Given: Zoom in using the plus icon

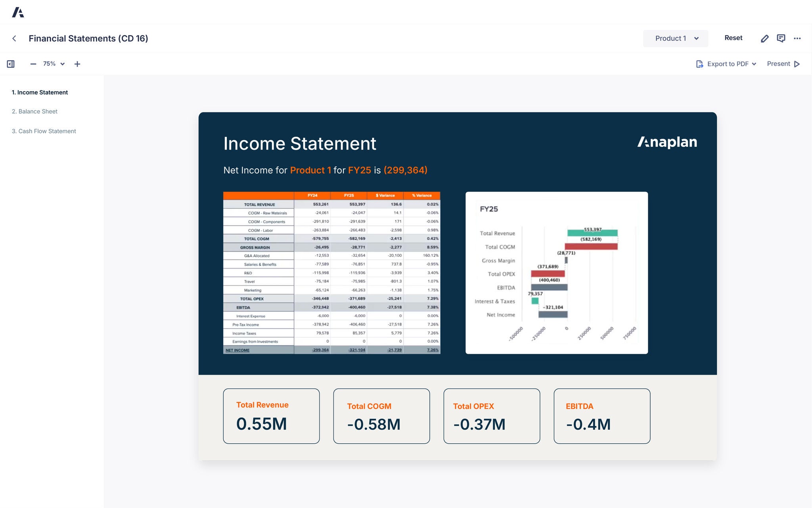Looking at the screenshot, I should pyautogui.click(x=77, y=63).
